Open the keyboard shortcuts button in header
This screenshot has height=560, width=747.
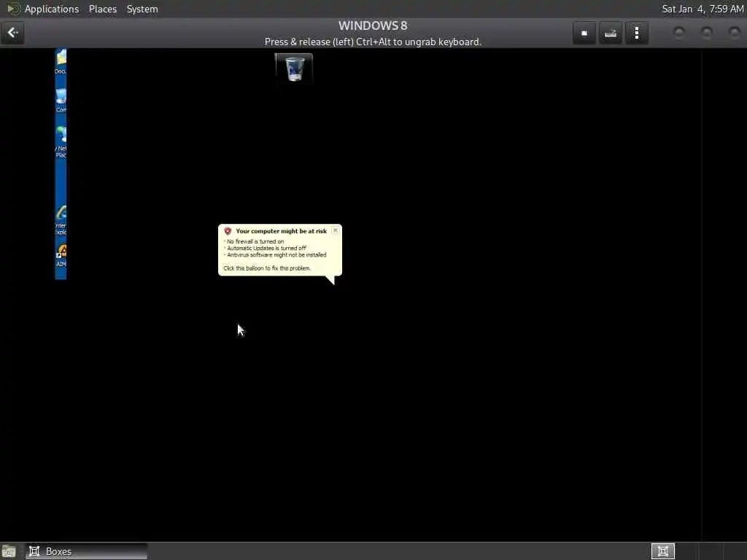click(611, 33)
